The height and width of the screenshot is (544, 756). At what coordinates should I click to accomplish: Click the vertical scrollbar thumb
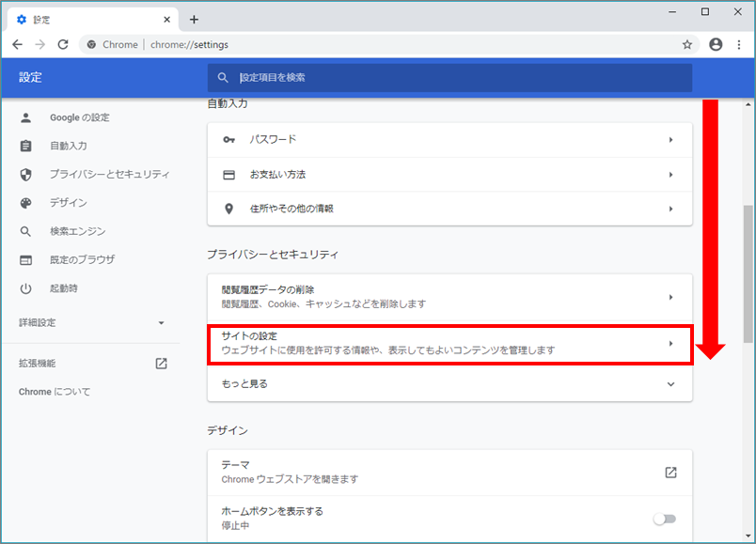tap(748, 272)
